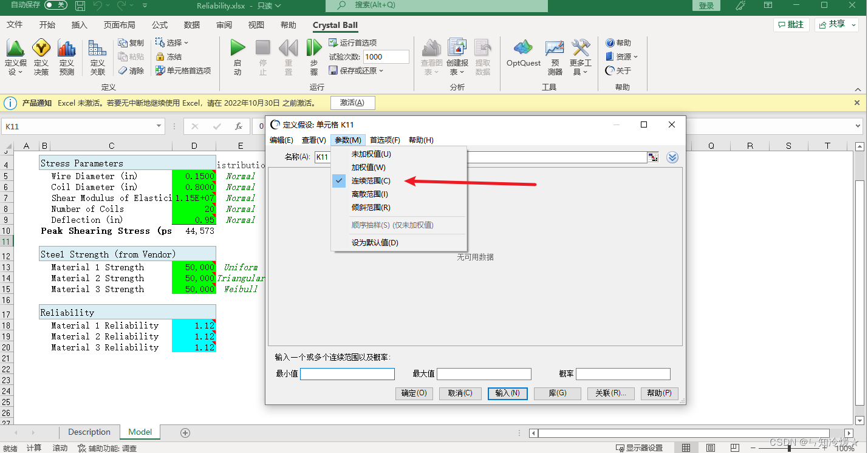Select cell Material 1 Strength value 50,000

point(194,267)
